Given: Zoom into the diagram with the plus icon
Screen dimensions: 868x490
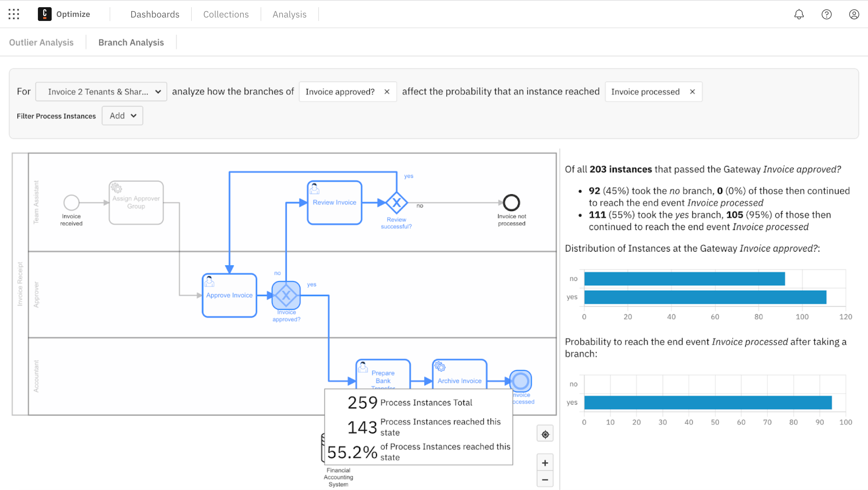Looking at the screenshot, I should coord(545,463).
